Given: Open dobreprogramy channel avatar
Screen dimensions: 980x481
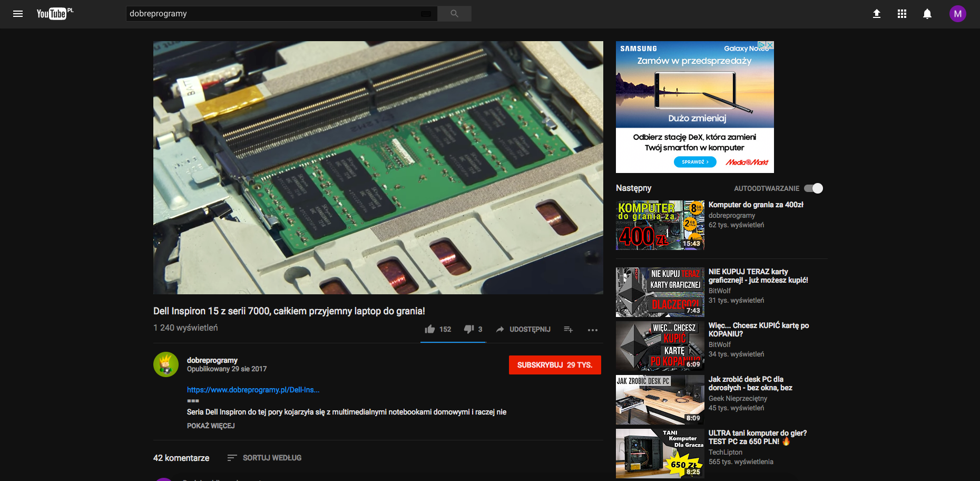Looking at the screenshot, I should 166,364.
